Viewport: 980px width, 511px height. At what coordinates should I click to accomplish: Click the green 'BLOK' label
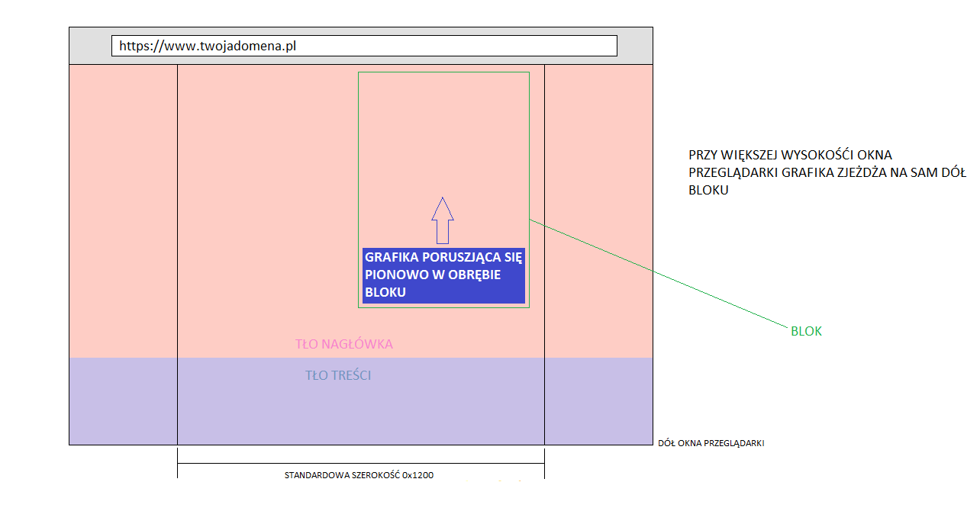[x=806, y=332]
